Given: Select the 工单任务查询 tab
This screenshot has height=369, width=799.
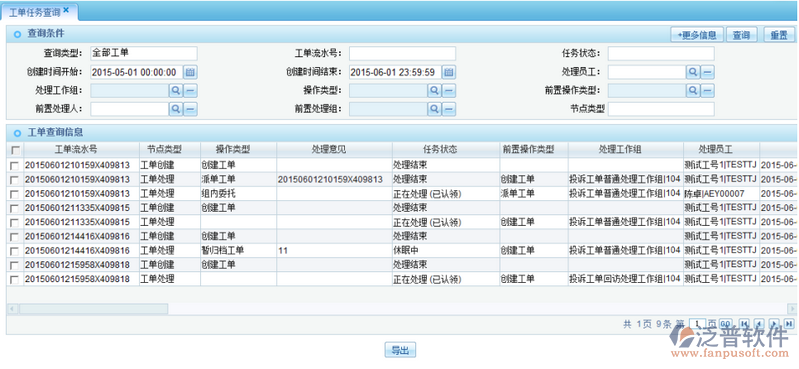Looking at the screenshot, I should (38, 10).
